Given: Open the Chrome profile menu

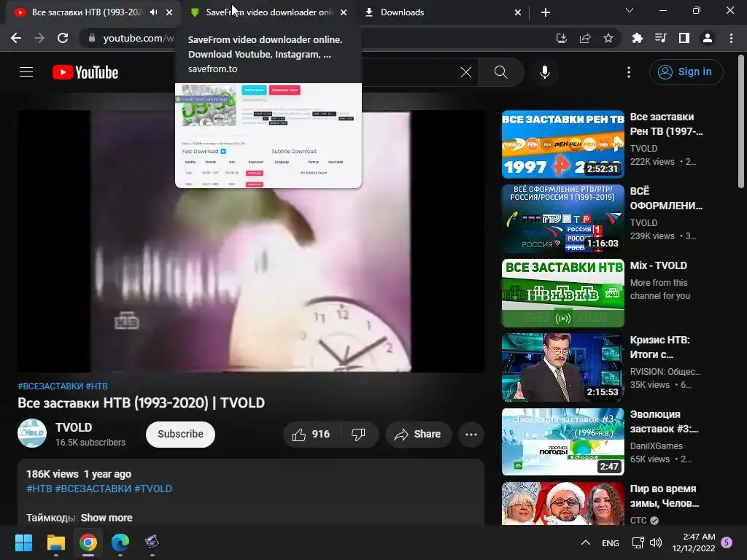Looking at the screenshot, I should point(708,38).
